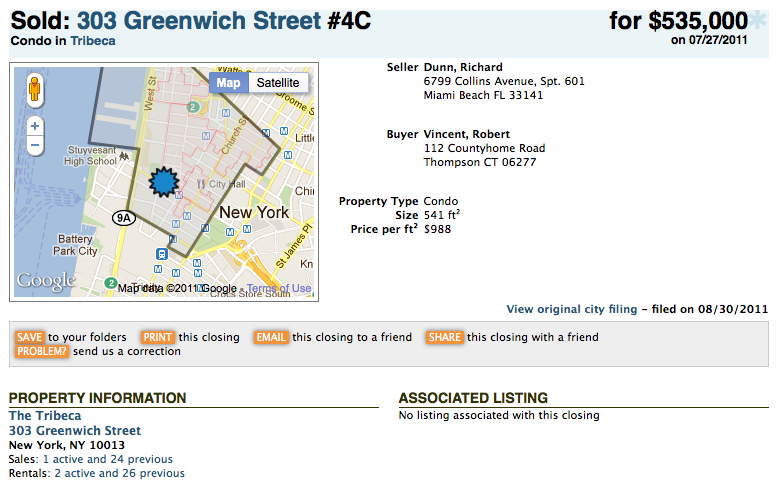Open rentals '2 active and 26 previous' link
Screen dimensions: 780x492
(119, 473)
